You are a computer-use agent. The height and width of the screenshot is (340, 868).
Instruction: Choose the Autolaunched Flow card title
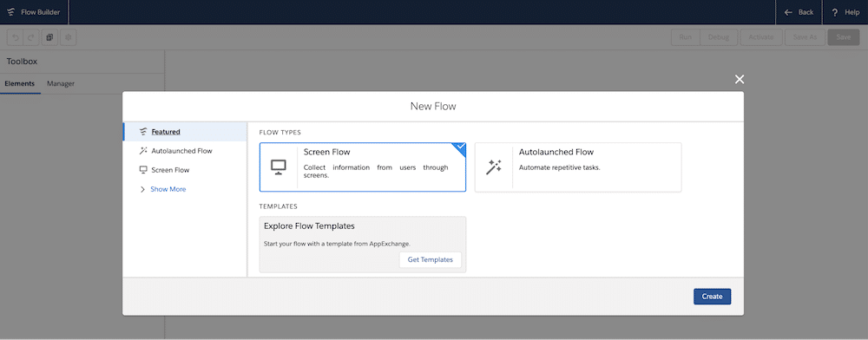coord(556,152)
